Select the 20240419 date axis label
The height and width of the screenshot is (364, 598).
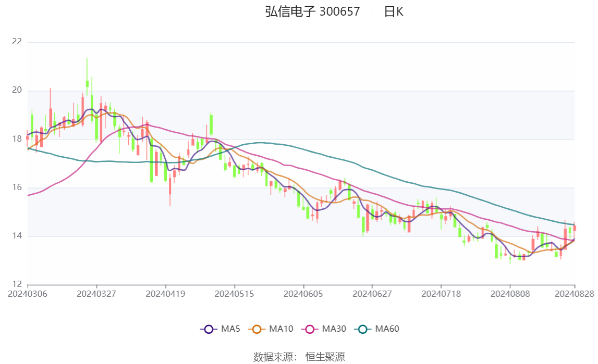(165, 294)
